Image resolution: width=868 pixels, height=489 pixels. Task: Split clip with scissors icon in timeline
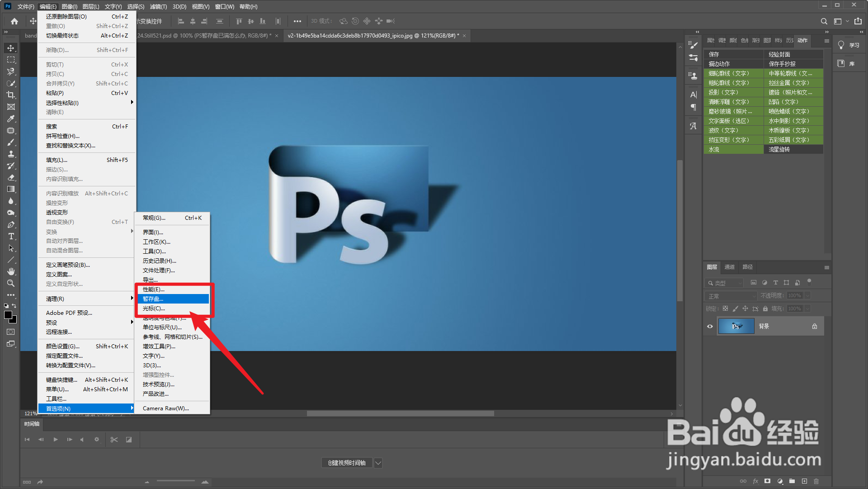point(114,440)
